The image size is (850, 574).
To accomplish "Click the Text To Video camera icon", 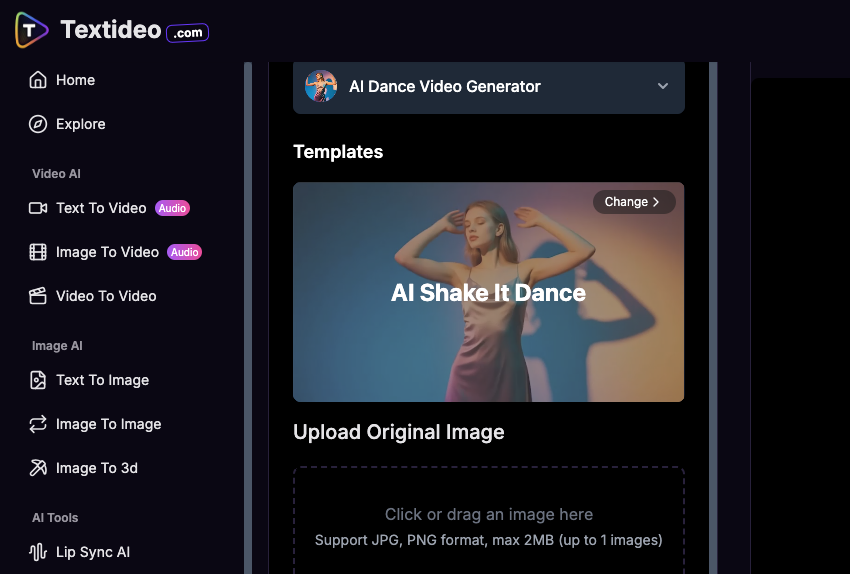I will tap(38, 208).
